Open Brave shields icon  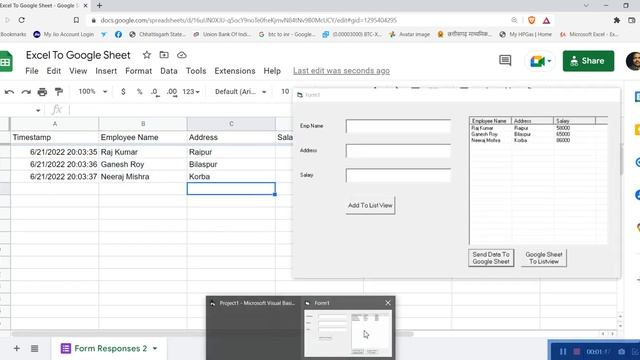pyautogui.click(x=531, y=20)
